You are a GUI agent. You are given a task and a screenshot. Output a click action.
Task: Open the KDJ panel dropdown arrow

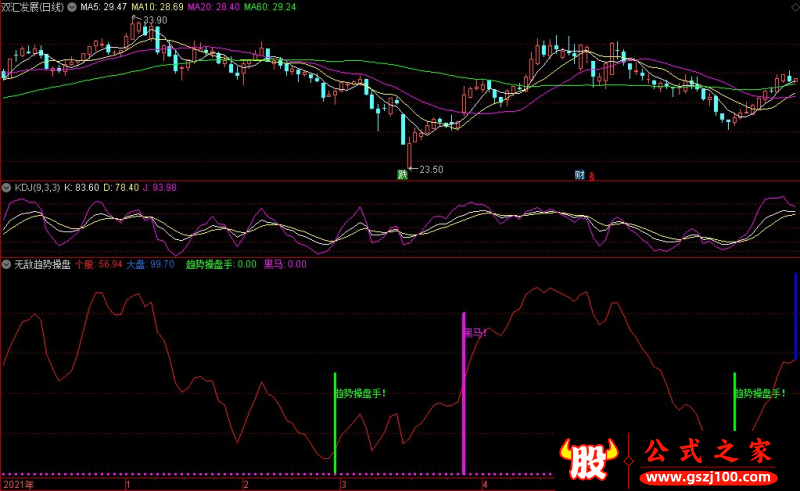pyautogui.click(x=6, y=188)
